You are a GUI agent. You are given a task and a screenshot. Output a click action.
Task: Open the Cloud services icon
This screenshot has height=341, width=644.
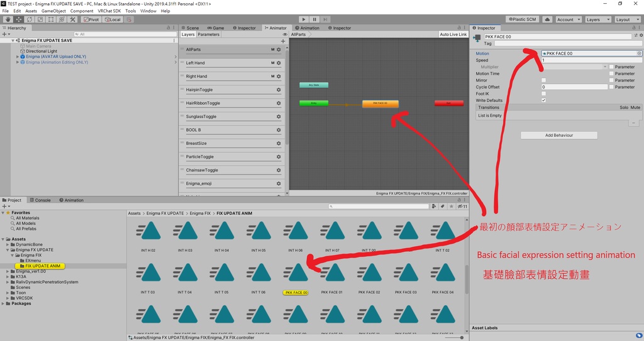click(x=547, y=19)
